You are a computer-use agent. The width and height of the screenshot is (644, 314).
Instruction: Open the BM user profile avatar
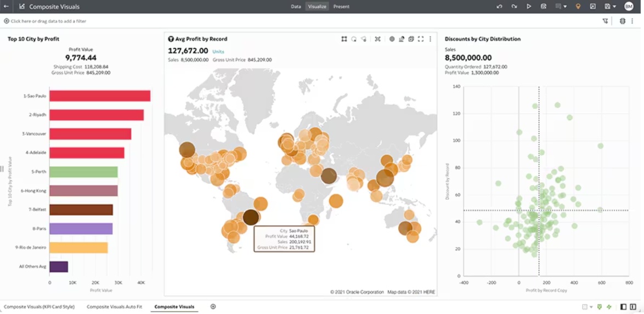629,7
